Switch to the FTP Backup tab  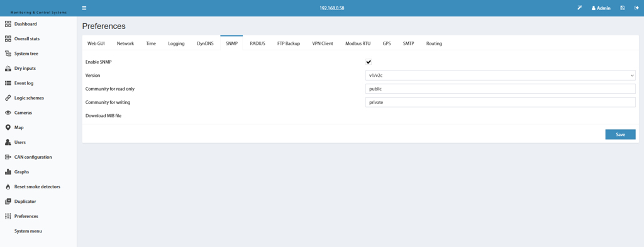point(289,43)
